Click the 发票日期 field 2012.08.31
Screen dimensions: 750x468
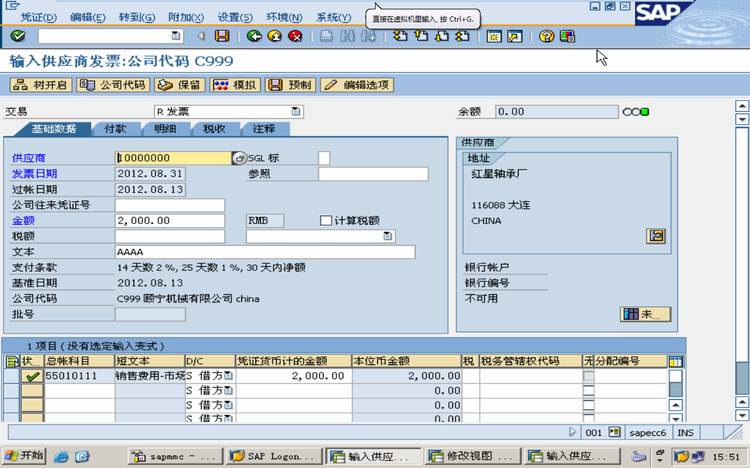click(150, 174)
